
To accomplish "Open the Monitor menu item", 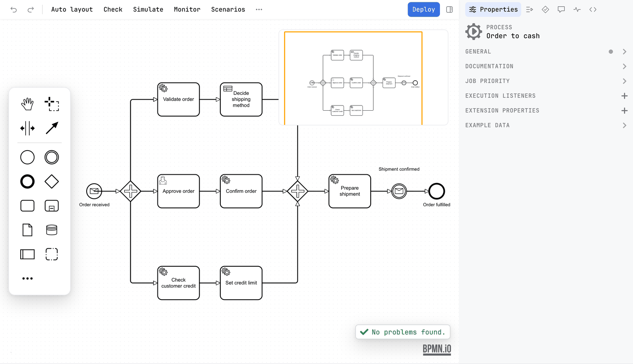I will tap(187, 9).
